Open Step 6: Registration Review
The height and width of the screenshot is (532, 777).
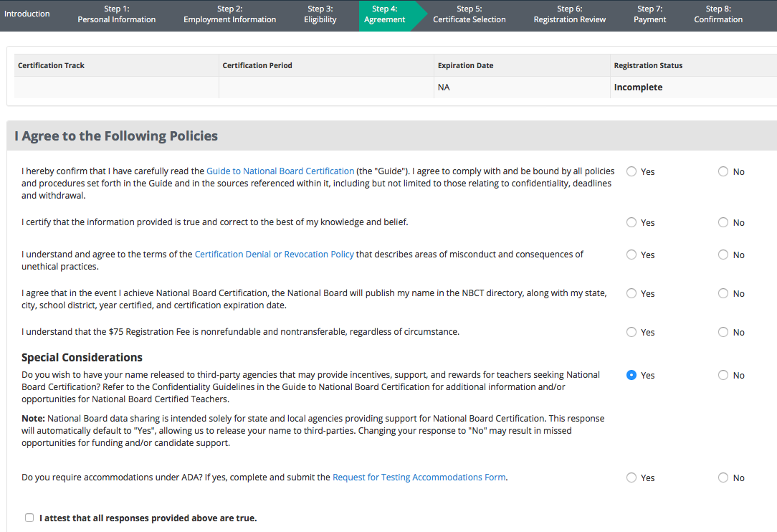[x=569, y=14]
